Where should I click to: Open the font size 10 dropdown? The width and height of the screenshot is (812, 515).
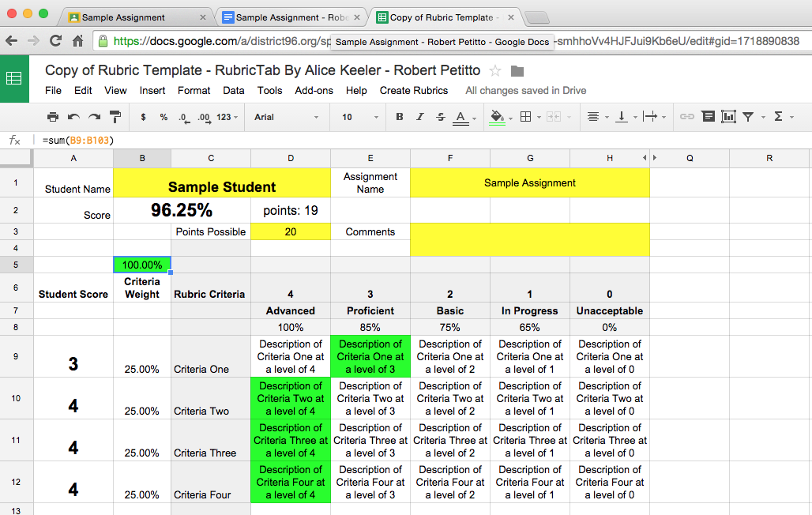(360, 117)
